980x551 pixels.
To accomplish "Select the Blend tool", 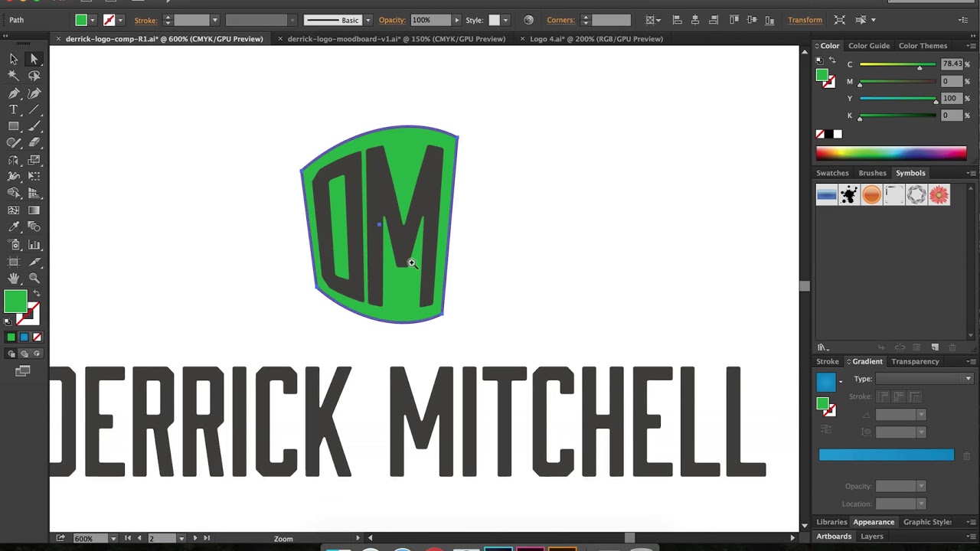I will pos(34,227).
